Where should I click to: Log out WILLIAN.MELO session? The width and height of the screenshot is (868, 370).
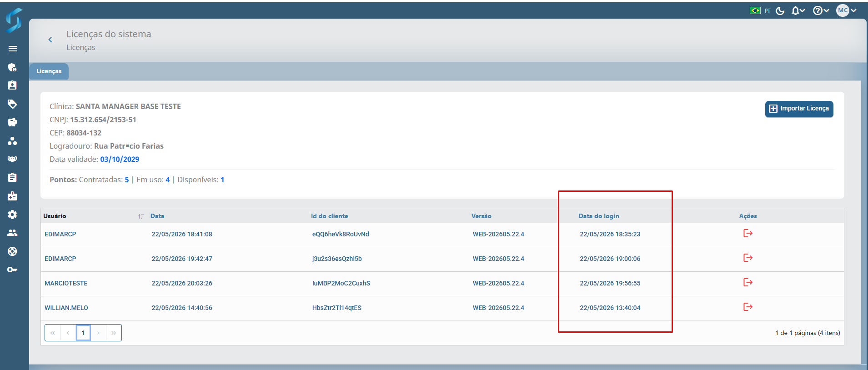748,307
